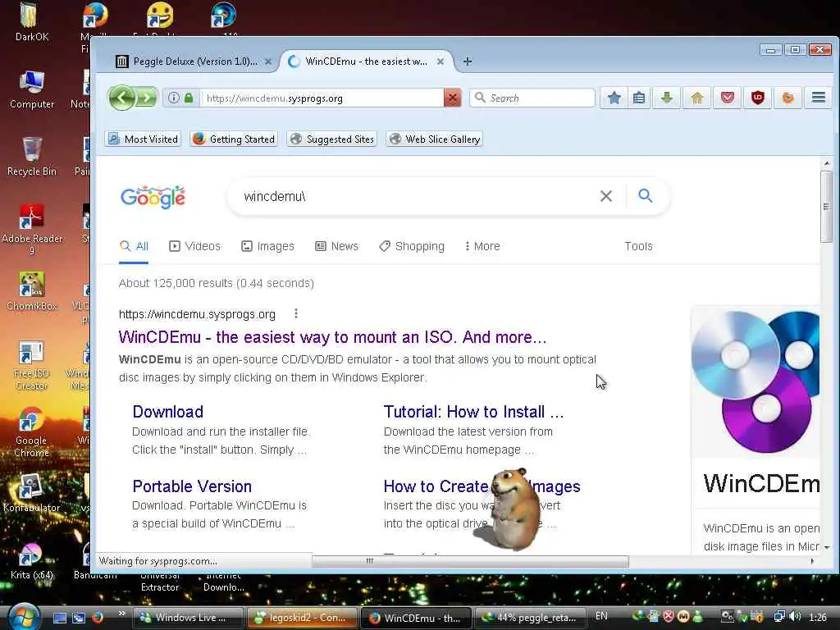Click the URL address bar
This screenshot has height=630, width=840.
pos(322,98)
